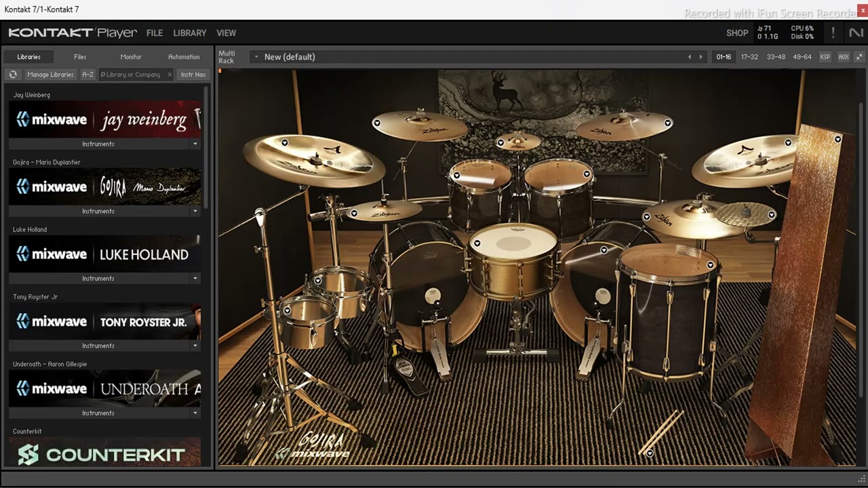Open the exclamation mark warning indicator

click(x=833, y=33)
